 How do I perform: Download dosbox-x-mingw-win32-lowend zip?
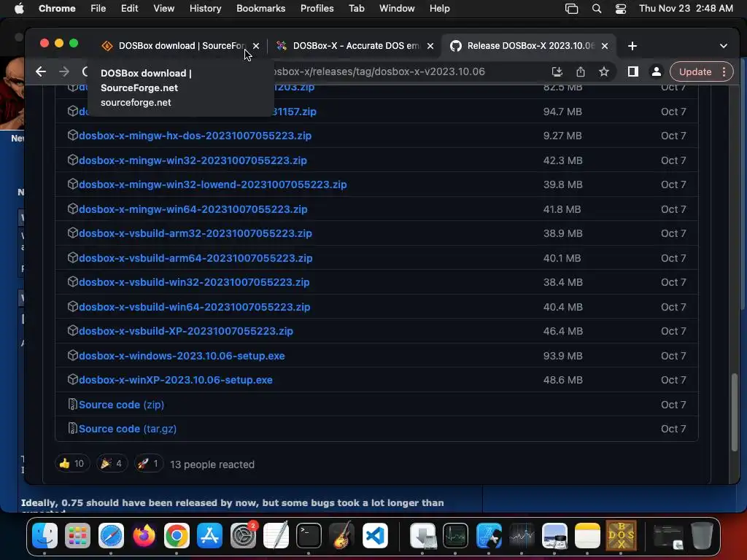(x=212, y=184)
